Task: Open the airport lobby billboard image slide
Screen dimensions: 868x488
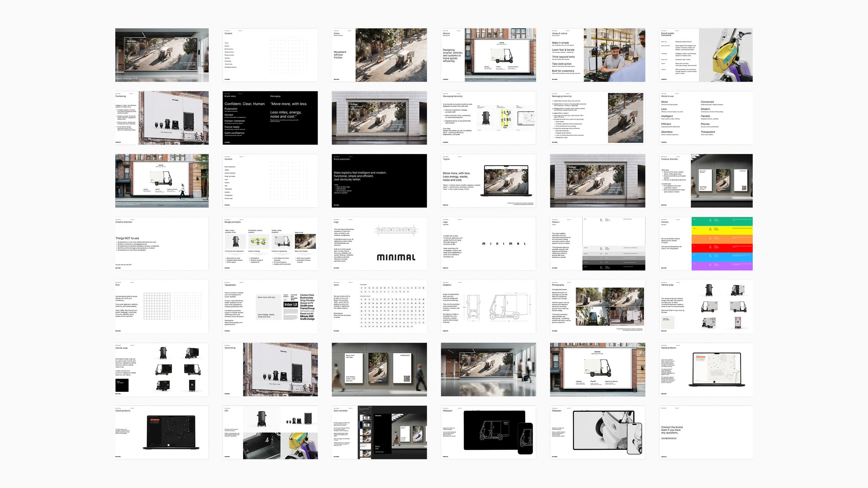Action: [488, 369]
